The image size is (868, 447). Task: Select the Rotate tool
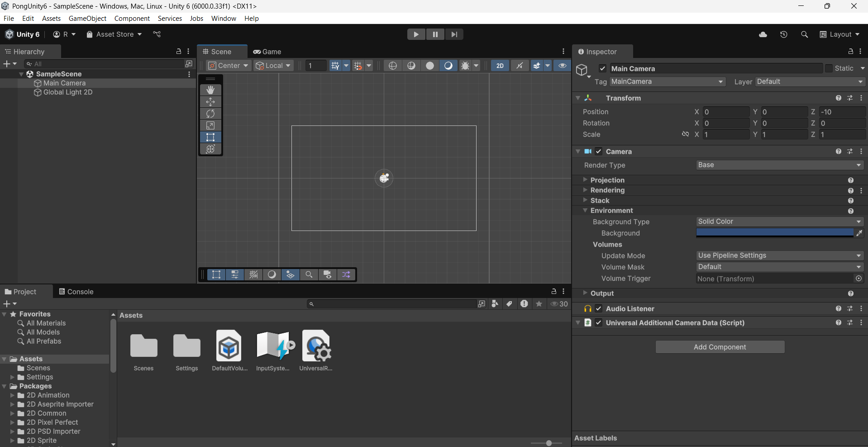point(210,114)
